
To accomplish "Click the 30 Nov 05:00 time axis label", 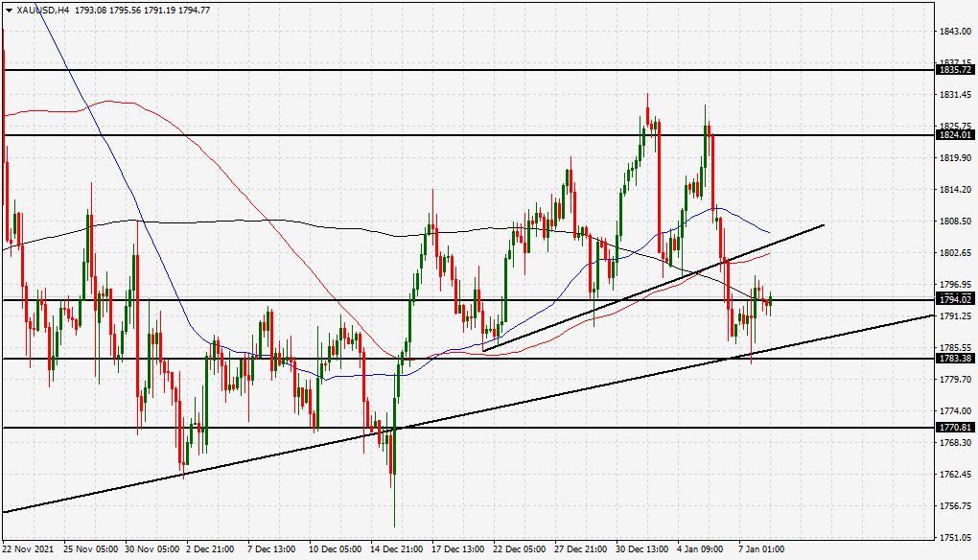I will point(152,549).
